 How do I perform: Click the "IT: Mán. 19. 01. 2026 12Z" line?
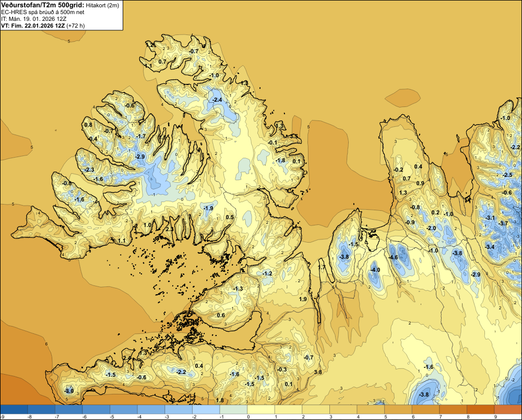[33, 19]
